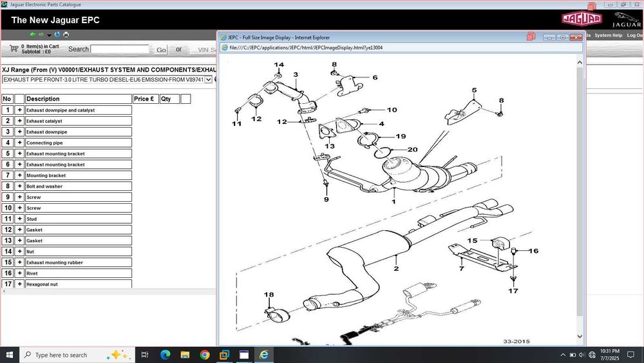Open Google Chrome from the taskbar

[x=204, y=355]
